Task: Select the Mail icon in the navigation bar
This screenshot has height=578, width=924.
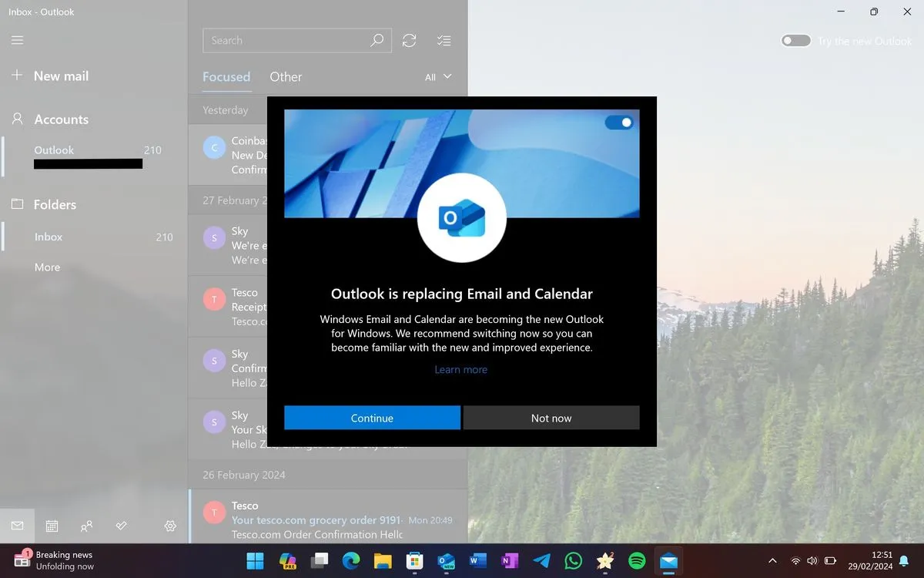Action: pos(17,526)
